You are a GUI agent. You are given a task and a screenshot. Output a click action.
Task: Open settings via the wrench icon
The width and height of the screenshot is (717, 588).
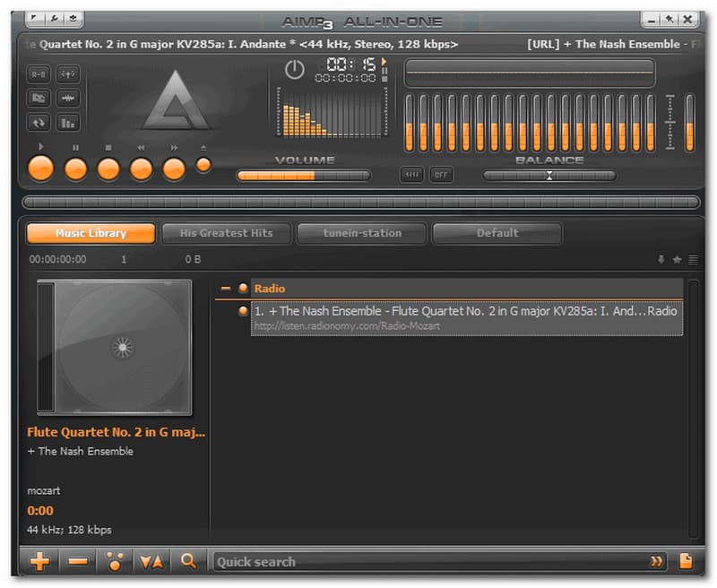coord(54,18)
